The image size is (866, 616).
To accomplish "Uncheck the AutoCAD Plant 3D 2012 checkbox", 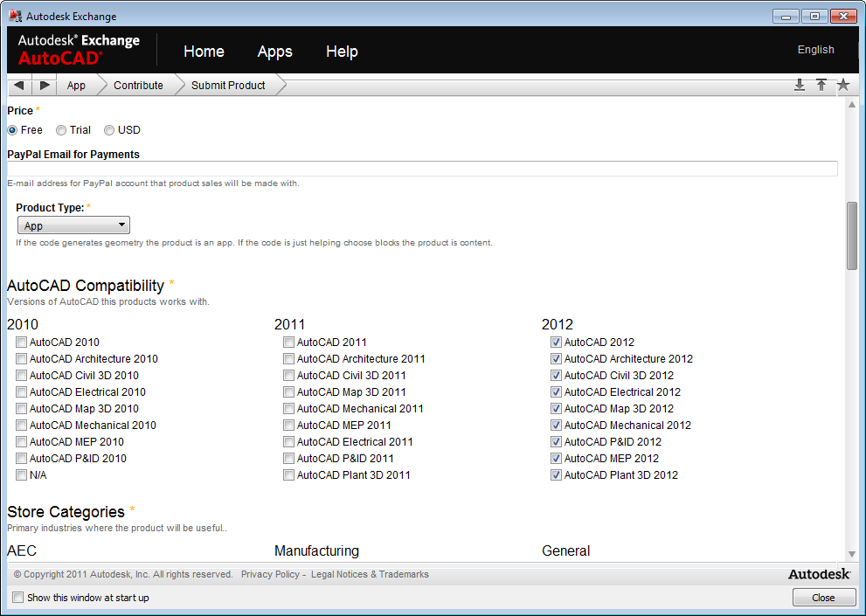I will click(x=556, y=475).
